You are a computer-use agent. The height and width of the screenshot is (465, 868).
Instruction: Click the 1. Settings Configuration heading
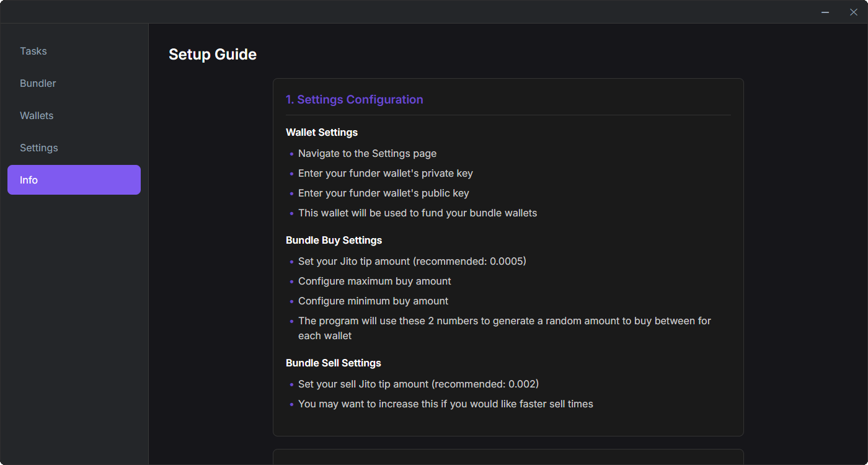[355, 99]
